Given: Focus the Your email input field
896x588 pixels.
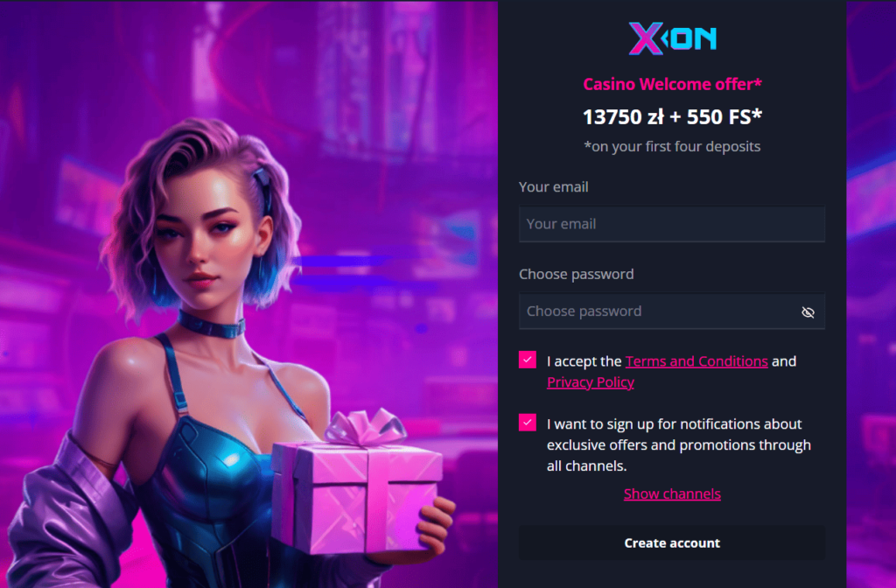Looking at the screenshot, I should tap(672, 224).
